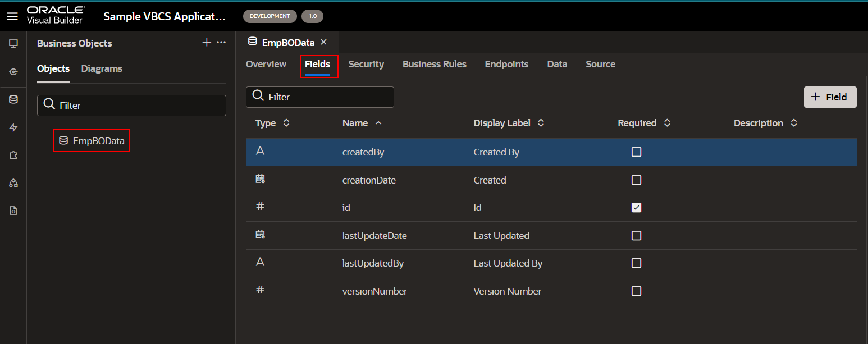Click the 'Version Number' display label
Image resolution: width=868 pixels, height=344 pixels.
click(508, 291)
